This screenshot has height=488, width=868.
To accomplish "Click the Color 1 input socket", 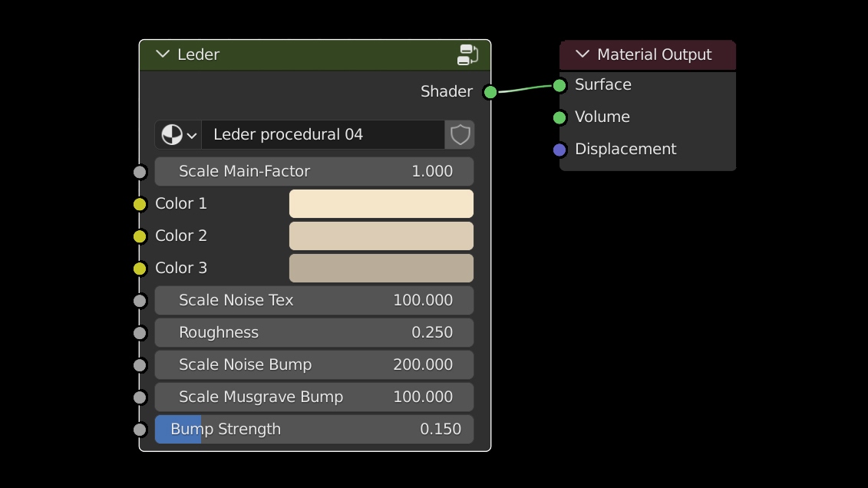I will 140,204.
